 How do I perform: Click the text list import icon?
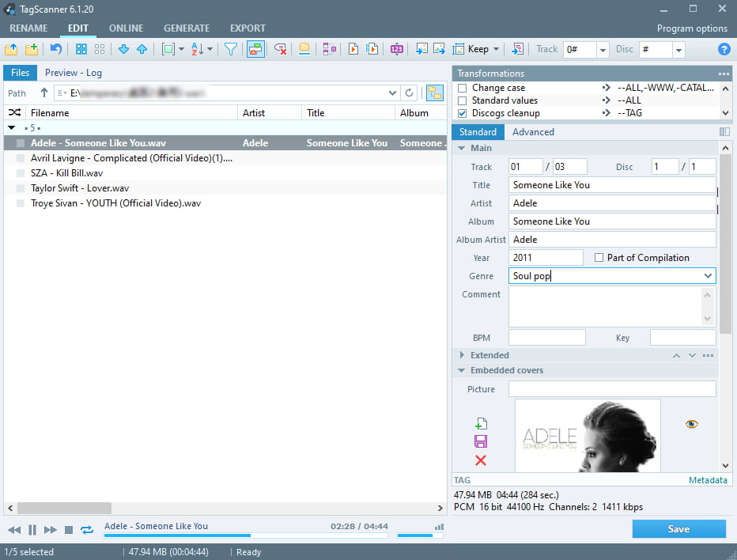click(x=517, y=49)
